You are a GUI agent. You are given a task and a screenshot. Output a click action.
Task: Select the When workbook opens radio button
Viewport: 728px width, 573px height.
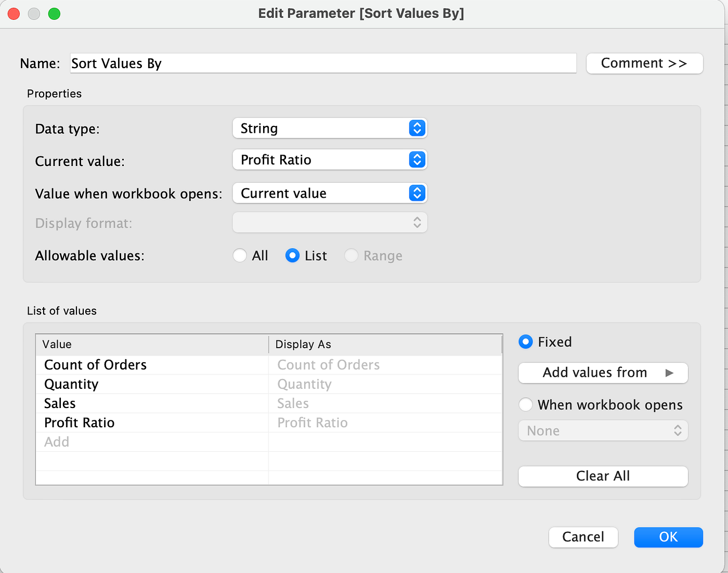525,404
